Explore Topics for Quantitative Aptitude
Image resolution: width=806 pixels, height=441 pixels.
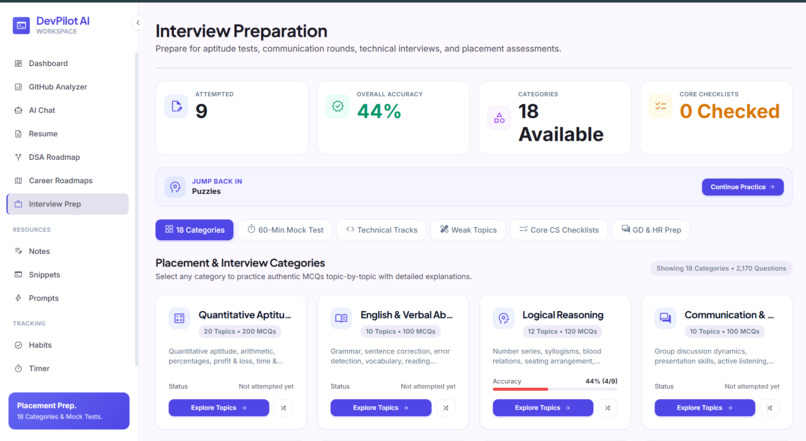(x=219, y=408)
